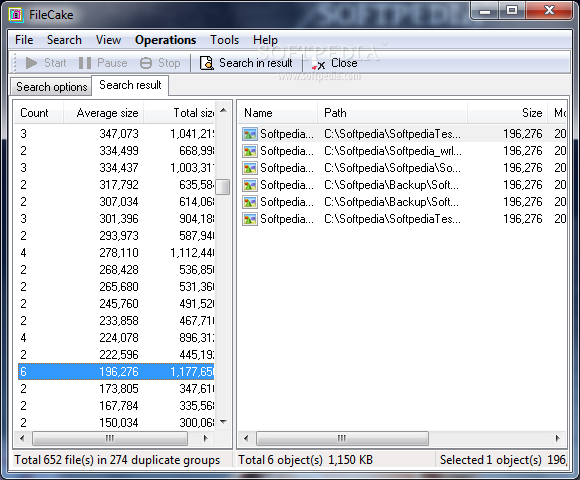Click status text Total 652 file(s) in 274 duplicate groups
The image size is (580, 480).
[x=117, y=460]
